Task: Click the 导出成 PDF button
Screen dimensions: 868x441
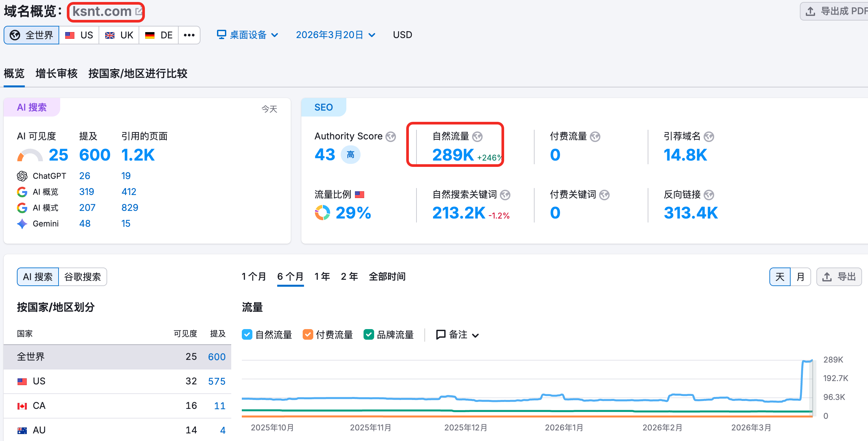Action: point(835,11)
